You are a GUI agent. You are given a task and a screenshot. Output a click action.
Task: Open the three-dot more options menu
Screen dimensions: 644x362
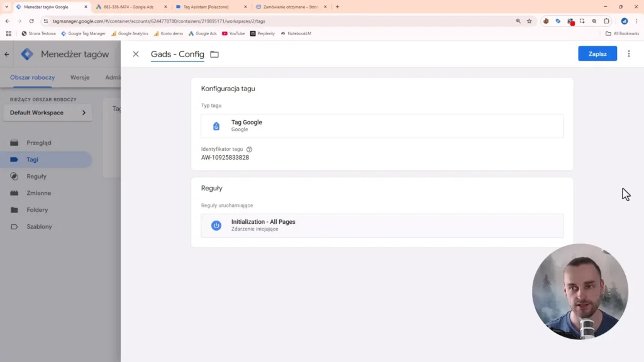point(628,54)
